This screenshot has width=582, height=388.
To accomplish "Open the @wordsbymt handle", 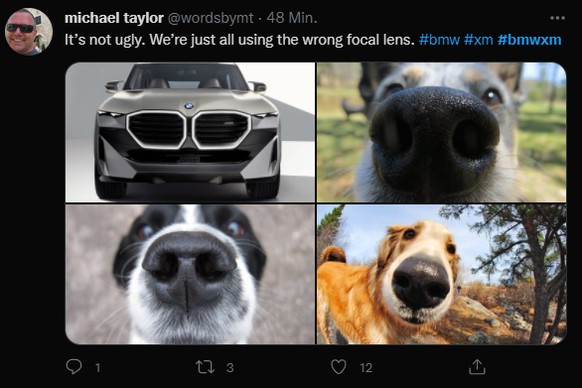I will click(211, 18).
